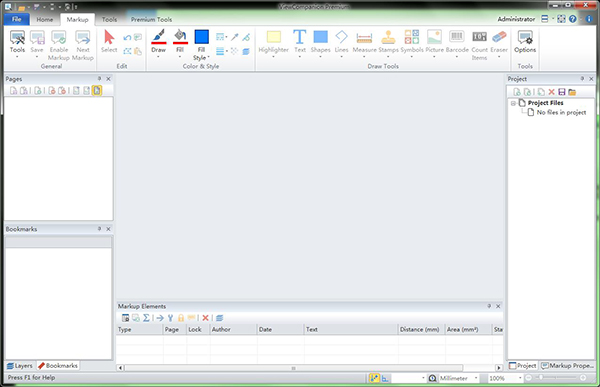Open the Stamps tool
The height and width of the screenshot is (387, 600).
388,43
